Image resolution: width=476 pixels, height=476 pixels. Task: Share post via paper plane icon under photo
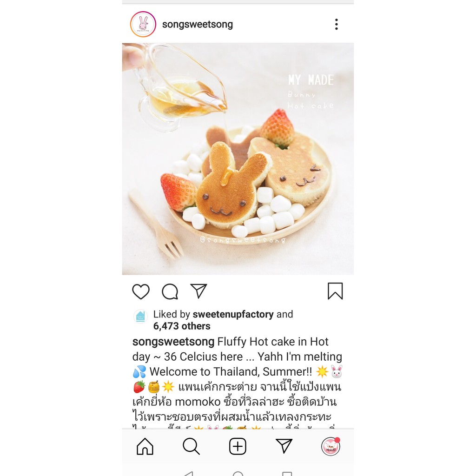coord(198,291)
